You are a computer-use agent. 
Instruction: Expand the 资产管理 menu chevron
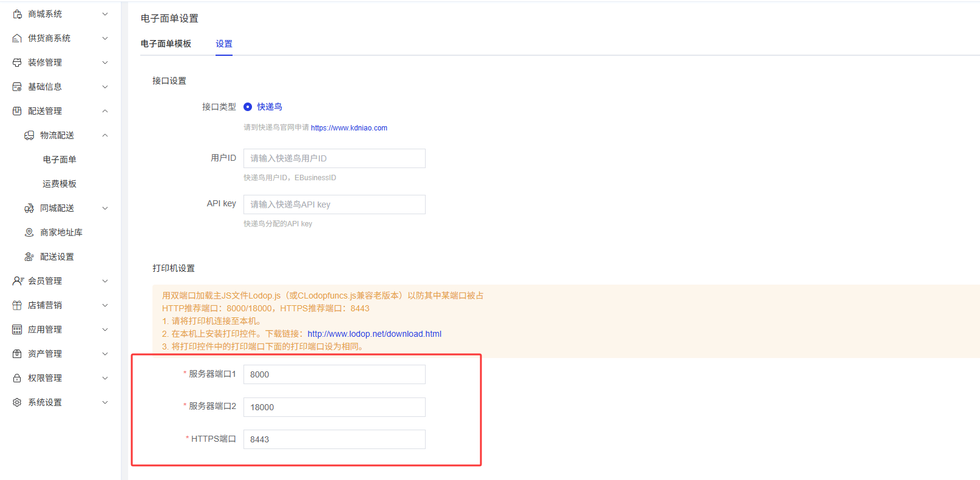click(105, 354)
